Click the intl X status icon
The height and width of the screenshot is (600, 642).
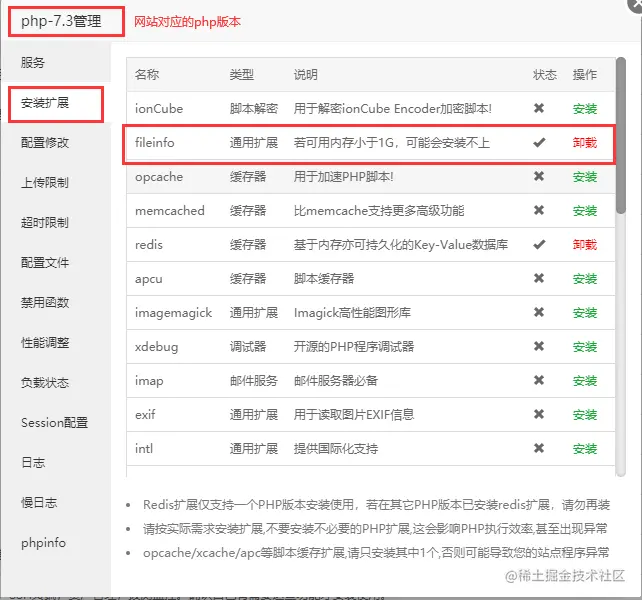coord(539,448)
